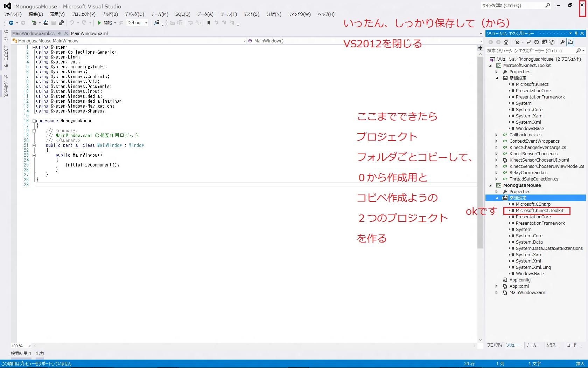Click the Save All toolbar icon
Screen dimensions: 588x368
pos(61,23)
